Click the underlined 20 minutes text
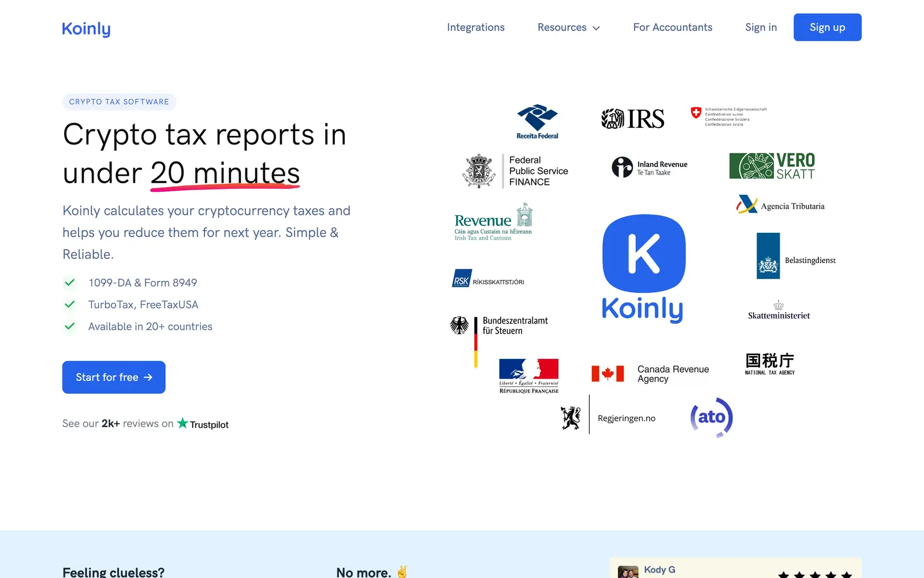 click(x=225, y=173)
